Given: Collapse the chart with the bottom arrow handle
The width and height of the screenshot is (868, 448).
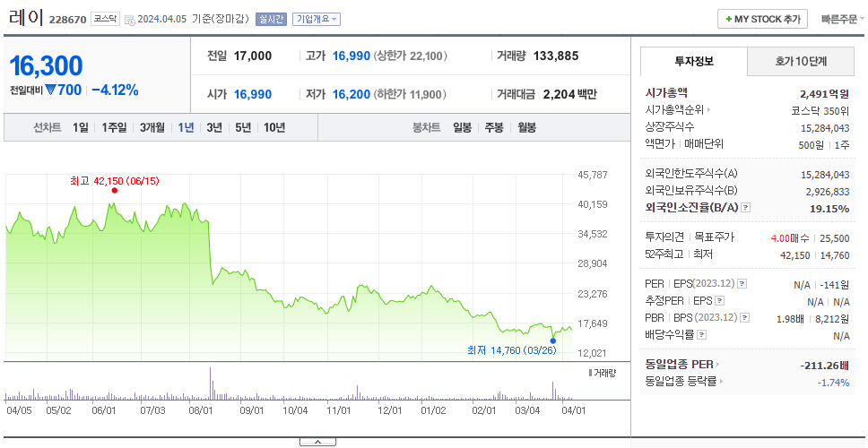Looking at the screenshot, I should (x=317, y=442).
